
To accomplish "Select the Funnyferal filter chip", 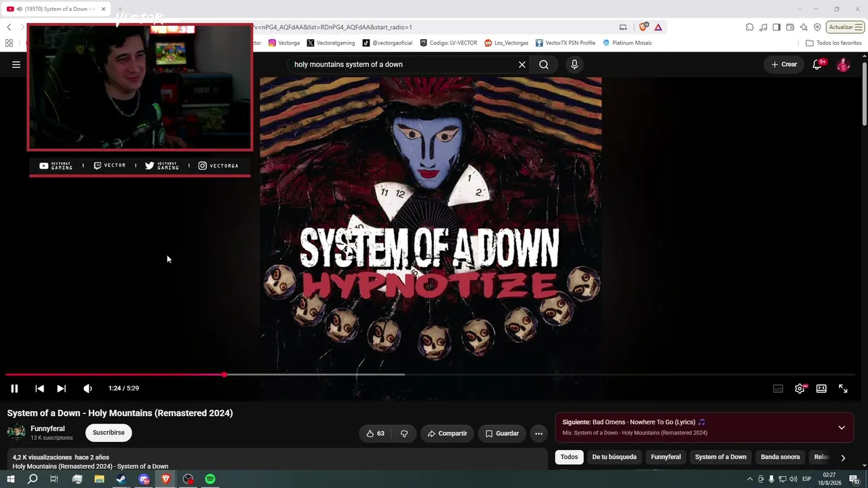I will tap(666, 457).
